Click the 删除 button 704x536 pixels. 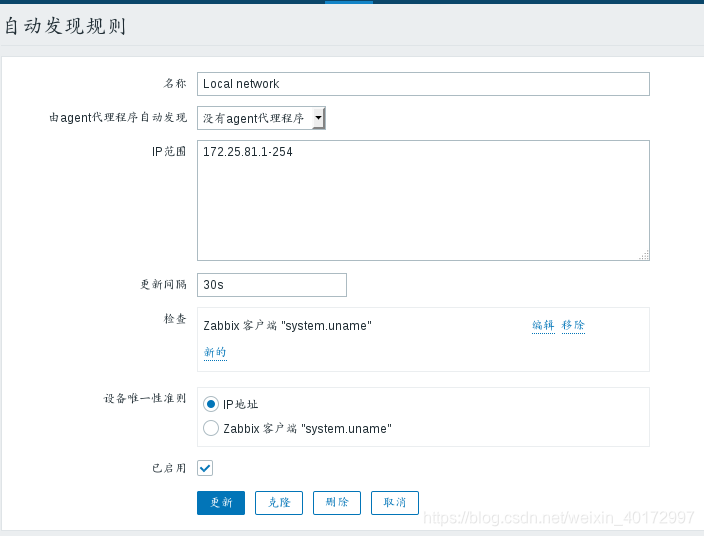337,503
